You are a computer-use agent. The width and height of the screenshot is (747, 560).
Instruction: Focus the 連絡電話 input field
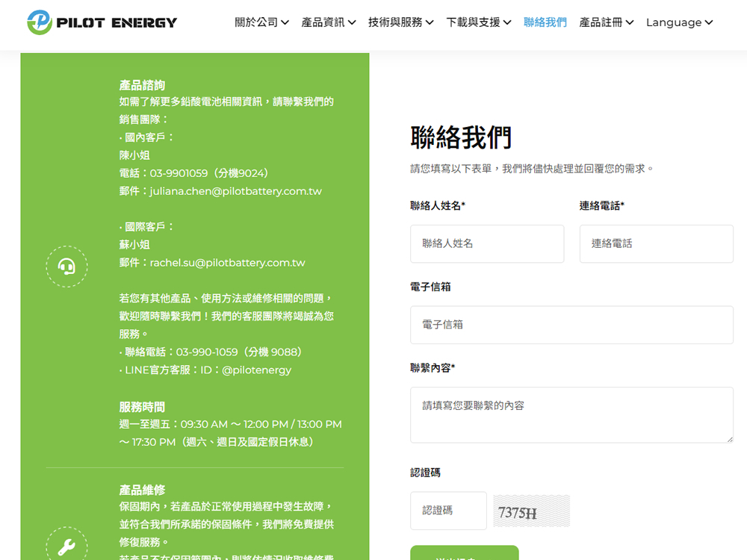656,243
